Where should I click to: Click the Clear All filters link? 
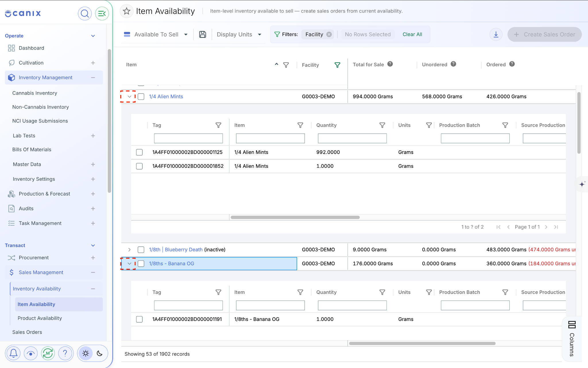(412, 34)
